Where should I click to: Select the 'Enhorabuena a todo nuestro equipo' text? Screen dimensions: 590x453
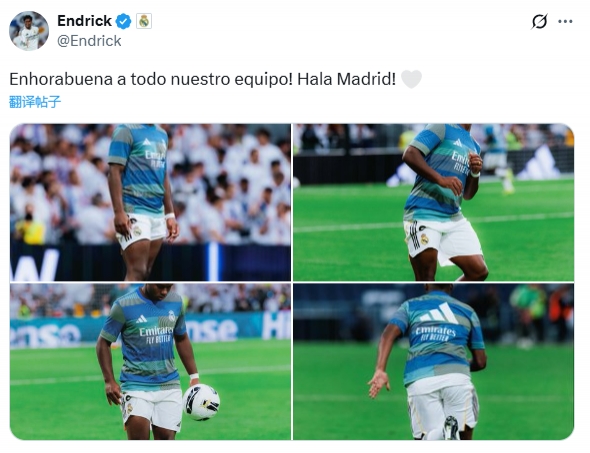tap(151, 79)
